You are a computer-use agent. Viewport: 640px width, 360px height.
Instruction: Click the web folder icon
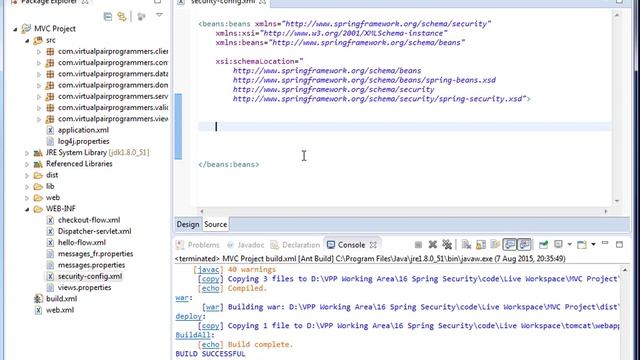tap(38, 198)
